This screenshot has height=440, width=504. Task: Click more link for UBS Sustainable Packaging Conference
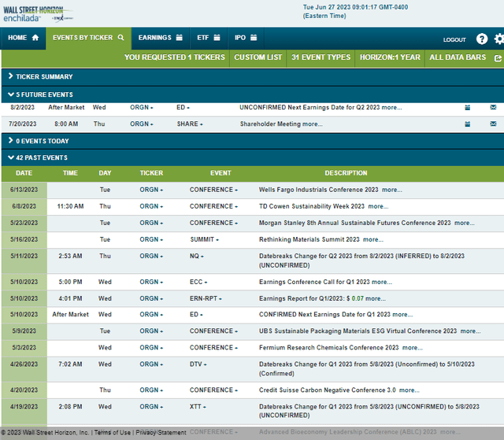[x=471, y=331]
